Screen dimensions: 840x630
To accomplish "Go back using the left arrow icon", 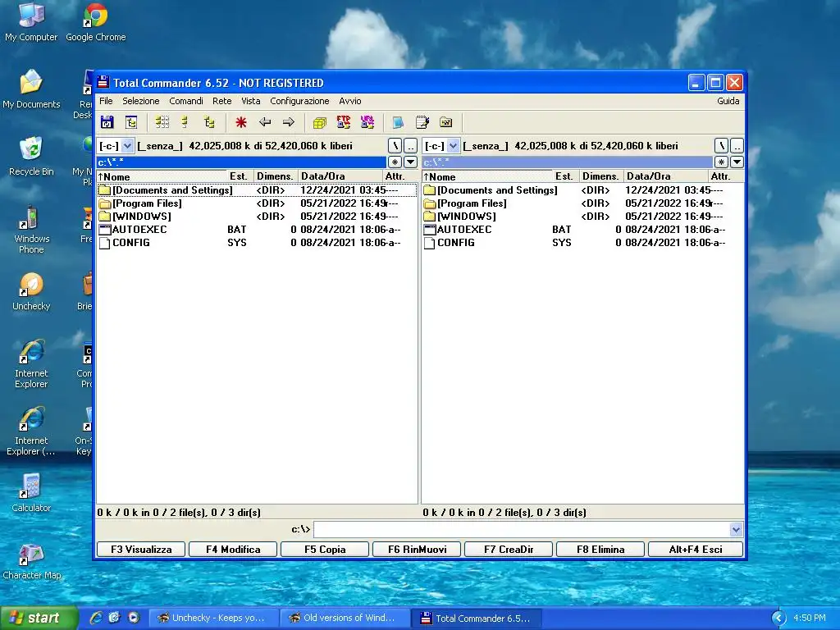I will click(x=265, y=122).
